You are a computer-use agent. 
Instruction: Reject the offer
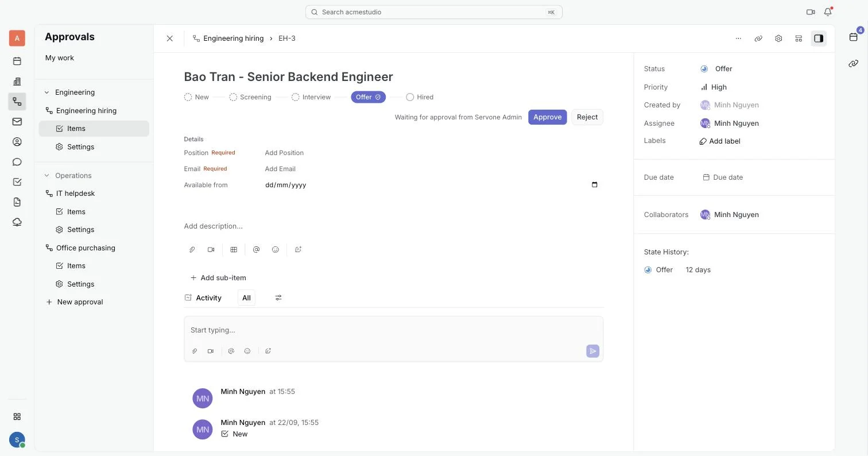[587, 117]
